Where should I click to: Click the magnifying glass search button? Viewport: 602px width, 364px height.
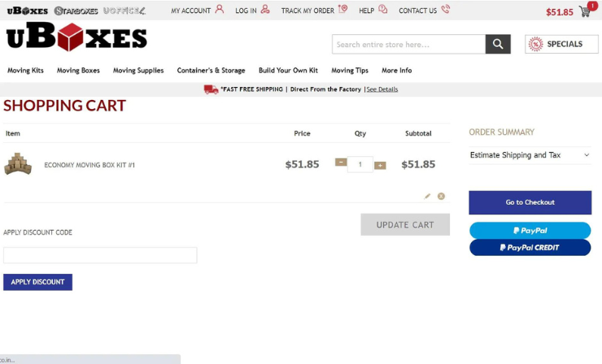tap(498, 44)
